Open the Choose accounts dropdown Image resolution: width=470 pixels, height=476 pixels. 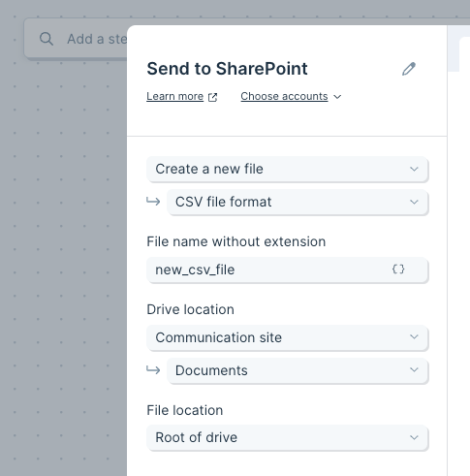291,96
